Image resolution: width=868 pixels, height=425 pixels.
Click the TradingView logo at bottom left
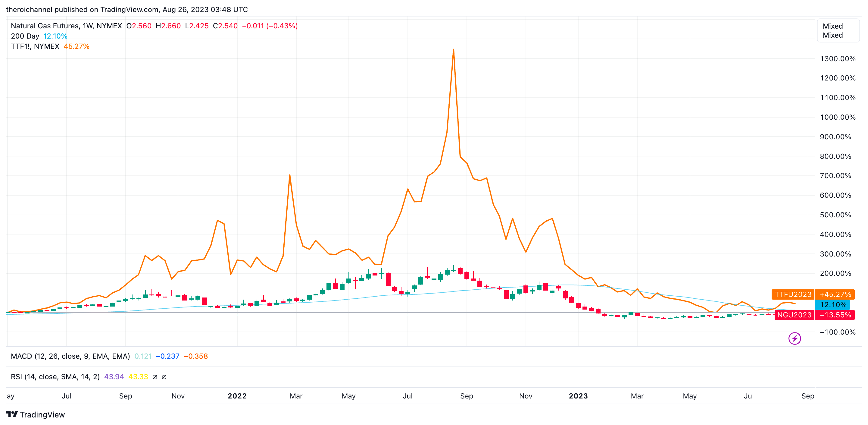click(35, 414)
